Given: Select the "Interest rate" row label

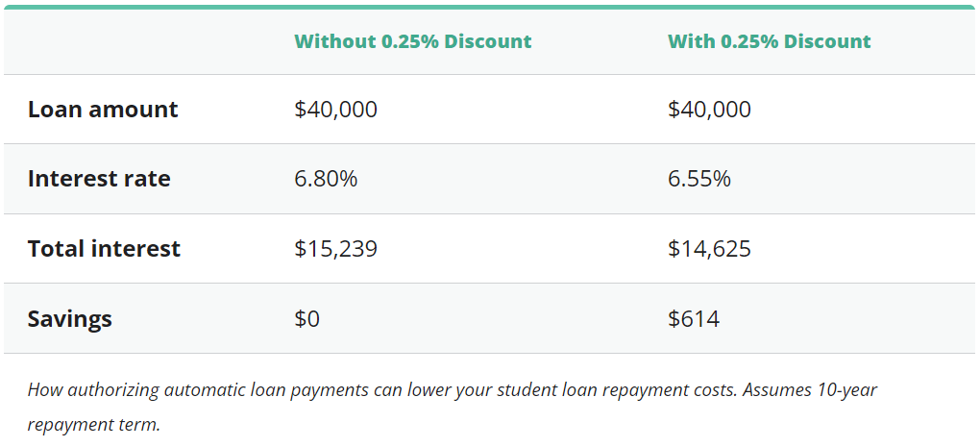Looking at the screenshot, I should [99, 179].
